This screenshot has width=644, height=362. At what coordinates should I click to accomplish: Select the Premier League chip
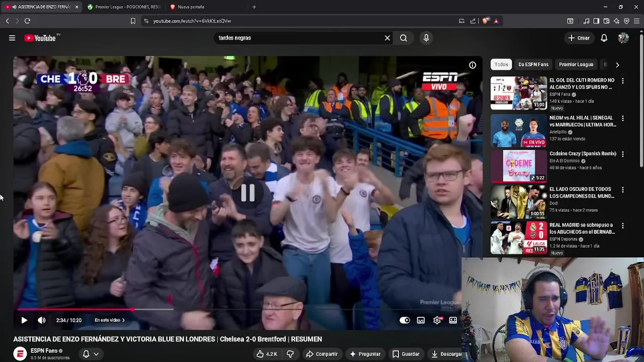coord(576,64)
